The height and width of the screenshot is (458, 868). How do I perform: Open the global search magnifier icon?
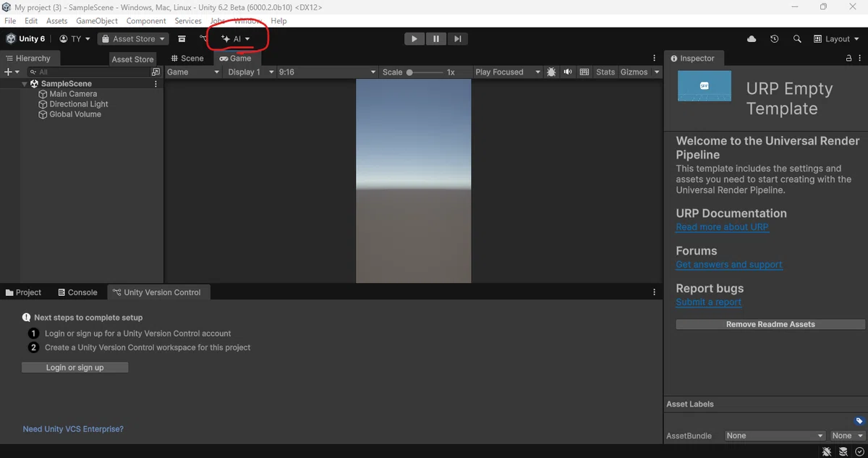(797, 39)
